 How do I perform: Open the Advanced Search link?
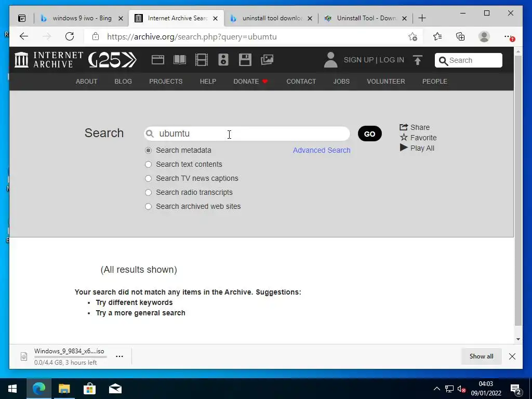322,150
